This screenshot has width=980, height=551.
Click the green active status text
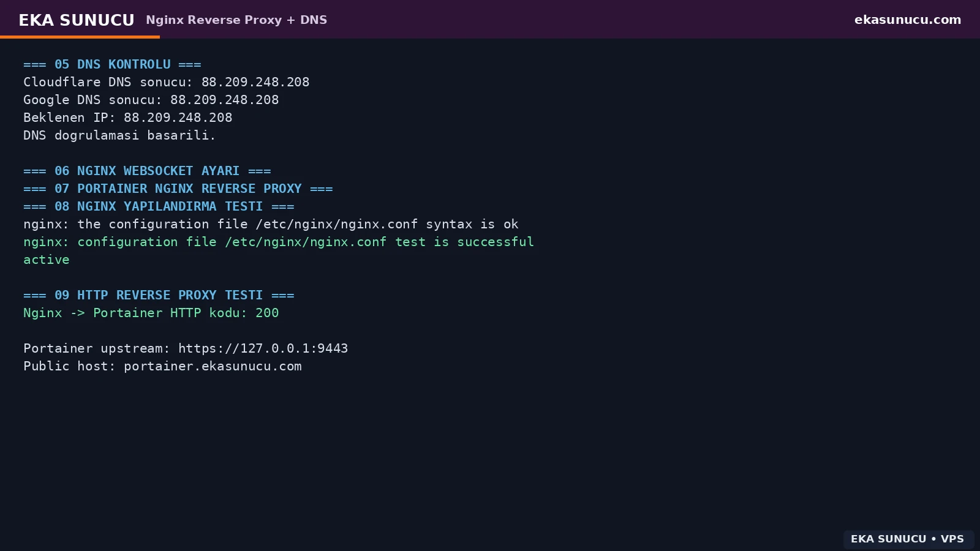(47, 260)
